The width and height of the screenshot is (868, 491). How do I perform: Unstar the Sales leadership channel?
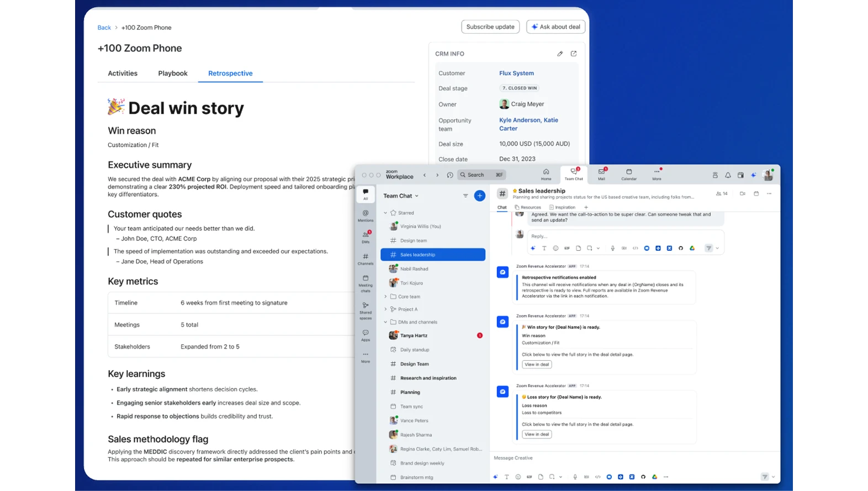point(515,191)
